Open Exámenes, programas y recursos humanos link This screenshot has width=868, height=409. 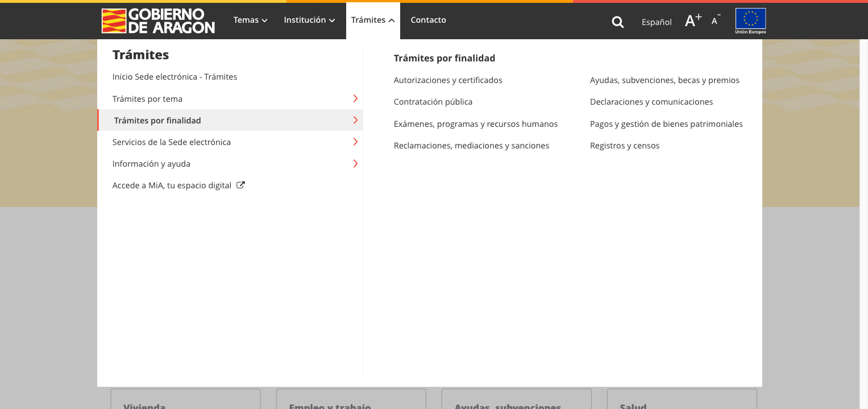(x=476, y=124)
